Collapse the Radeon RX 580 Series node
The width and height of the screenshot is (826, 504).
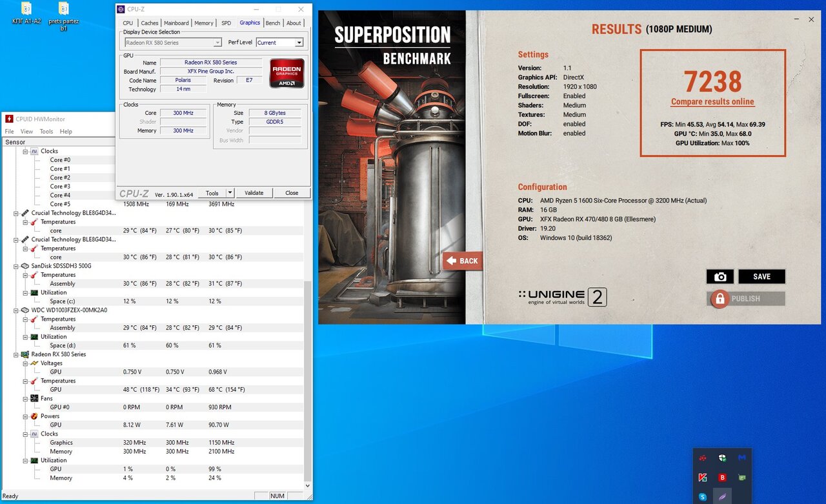pos(16,354)
